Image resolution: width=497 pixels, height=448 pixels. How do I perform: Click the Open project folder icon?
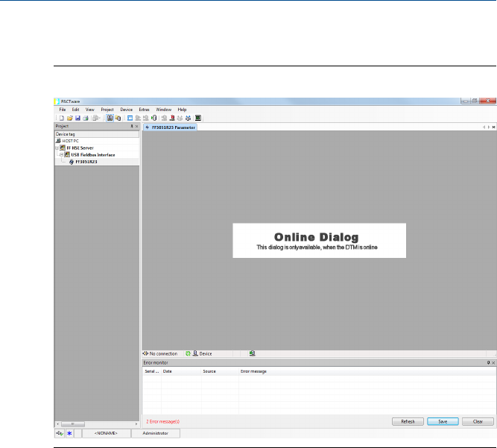69,118
